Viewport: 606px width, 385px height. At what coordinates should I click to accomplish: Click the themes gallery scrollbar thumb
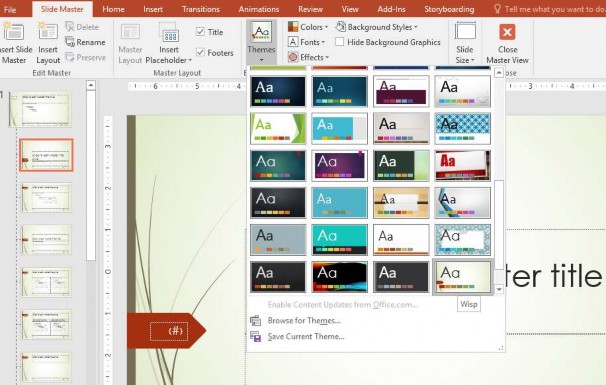[499, 225]
